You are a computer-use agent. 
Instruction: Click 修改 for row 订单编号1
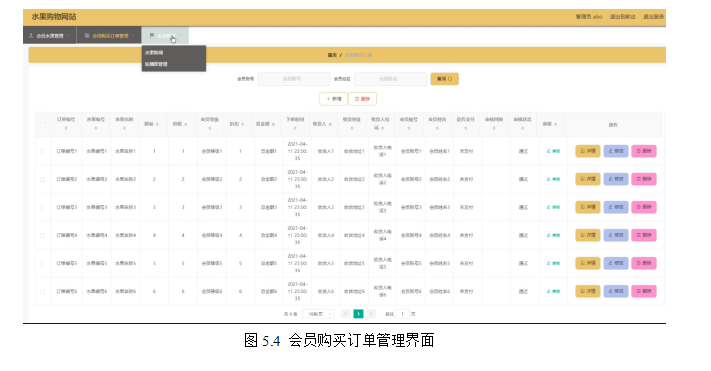(x=616, y=151)
